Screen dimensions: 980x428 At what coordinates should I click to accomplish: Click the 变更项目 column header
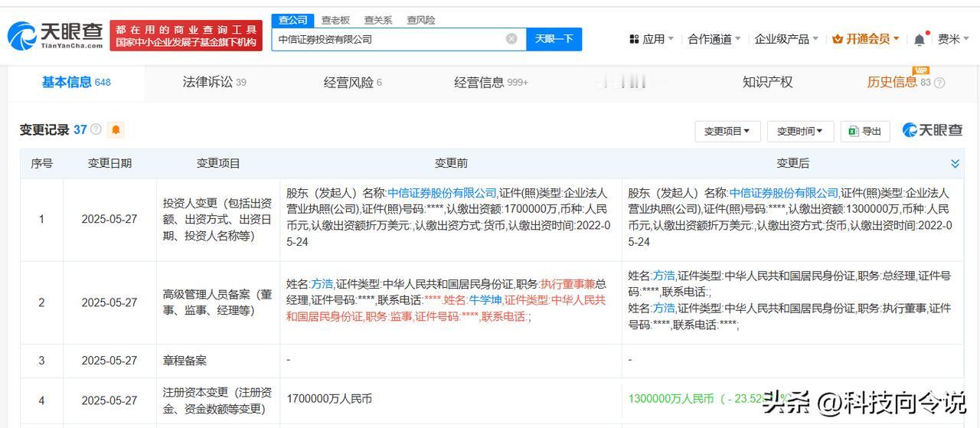[x=218, y=163]
